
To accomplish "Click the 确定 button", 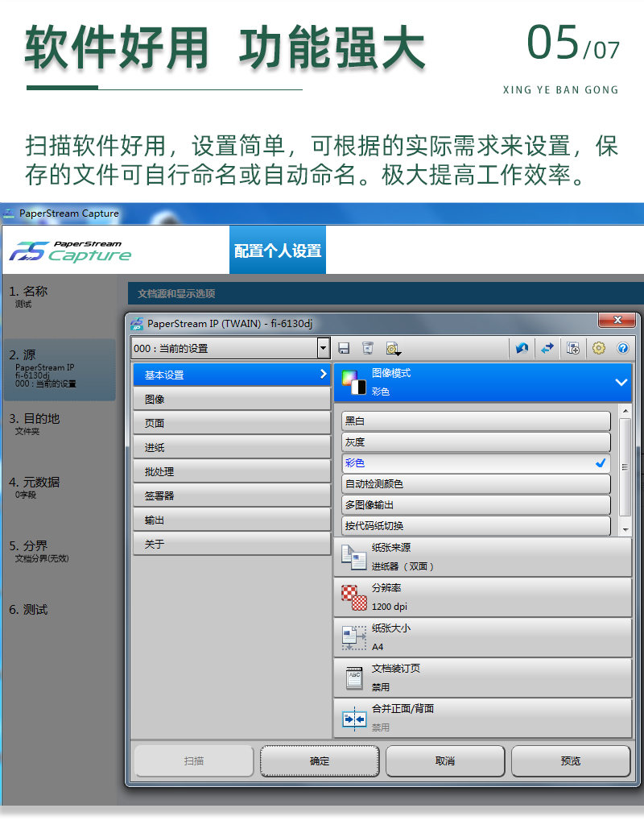I will (x=320, y=761).
